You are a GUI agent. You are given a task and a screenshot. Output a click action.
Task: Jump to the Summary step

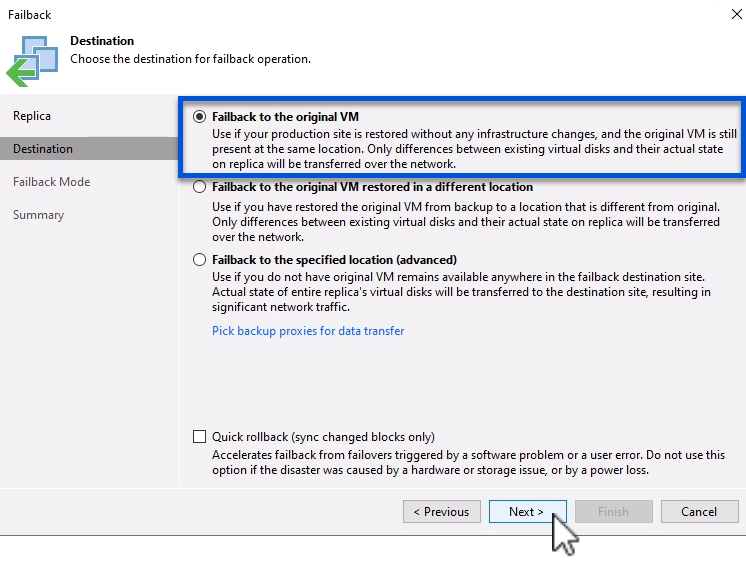[38, 215]
